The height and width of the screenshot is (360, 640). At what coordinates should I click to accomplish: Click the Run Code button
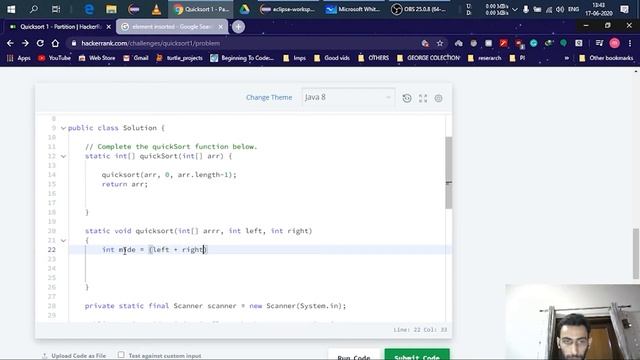[x=353, y=354]
